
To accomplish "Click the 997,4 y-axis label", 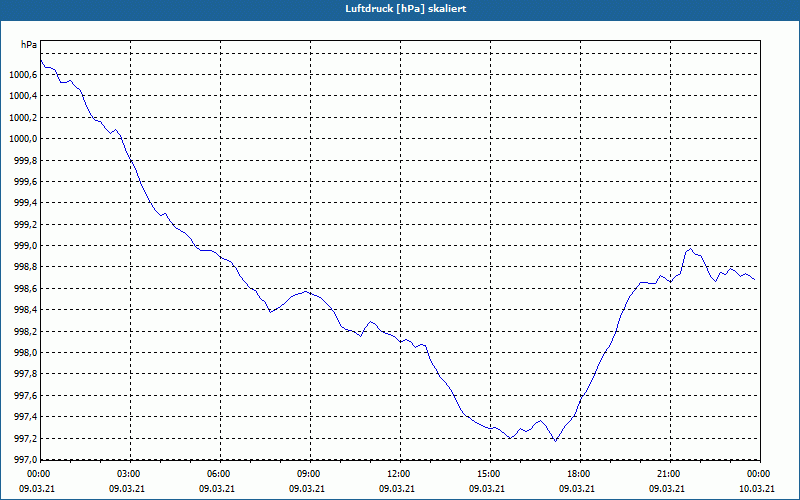I will click(26, 417).
